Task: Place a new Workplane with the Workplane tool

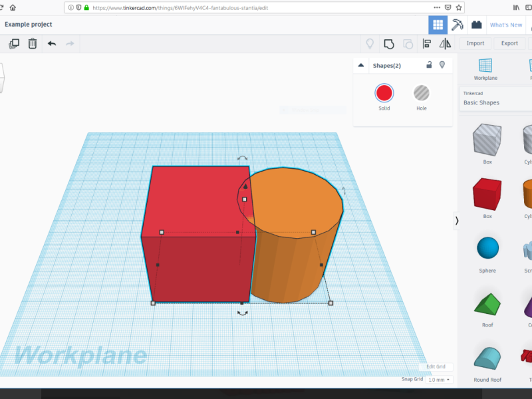Action: tap(485, 68)
